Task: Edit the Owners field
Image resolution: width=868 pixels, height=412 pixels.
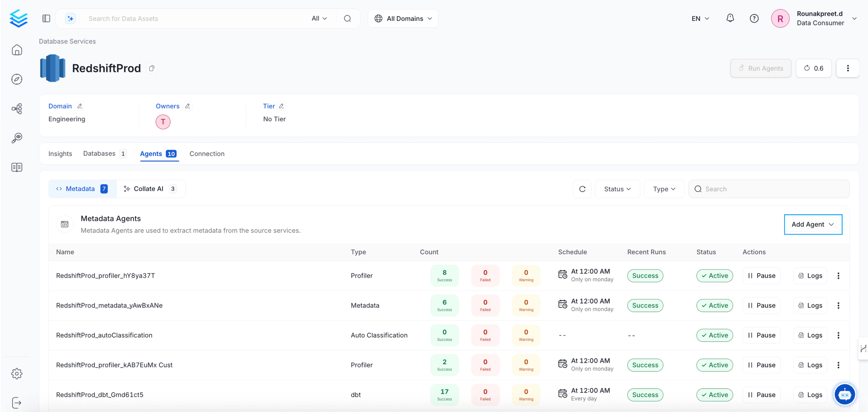Action: pos(188,106)
